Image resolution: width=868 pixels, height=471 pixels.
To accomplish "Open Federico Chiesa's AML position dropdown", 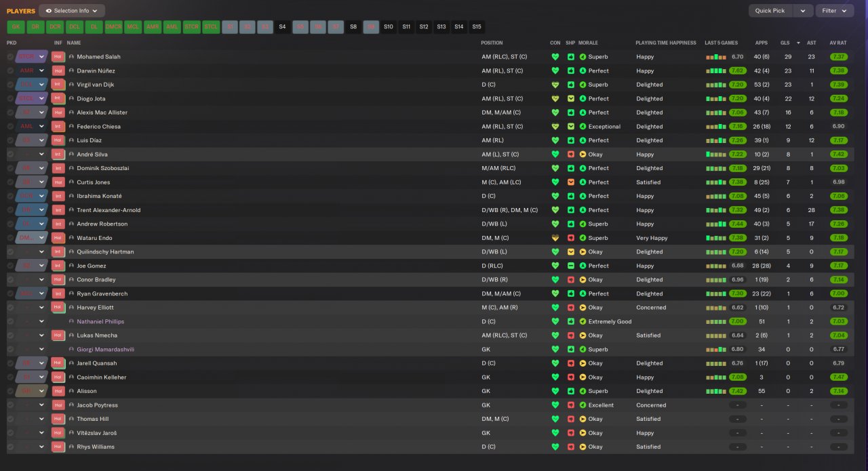I will (31, 127).
